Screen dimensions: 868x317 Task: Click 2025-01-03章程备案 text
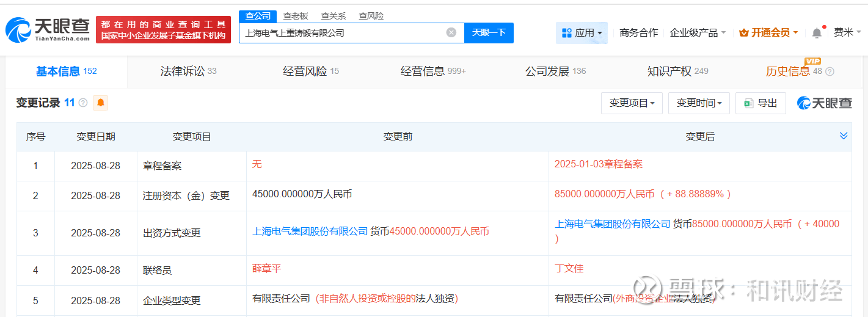pos(599,164)
